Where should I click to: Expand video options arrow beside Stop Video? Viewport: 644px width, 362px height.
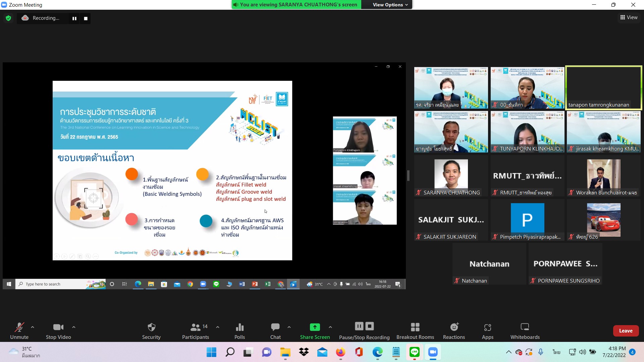(x=74, y=327)
